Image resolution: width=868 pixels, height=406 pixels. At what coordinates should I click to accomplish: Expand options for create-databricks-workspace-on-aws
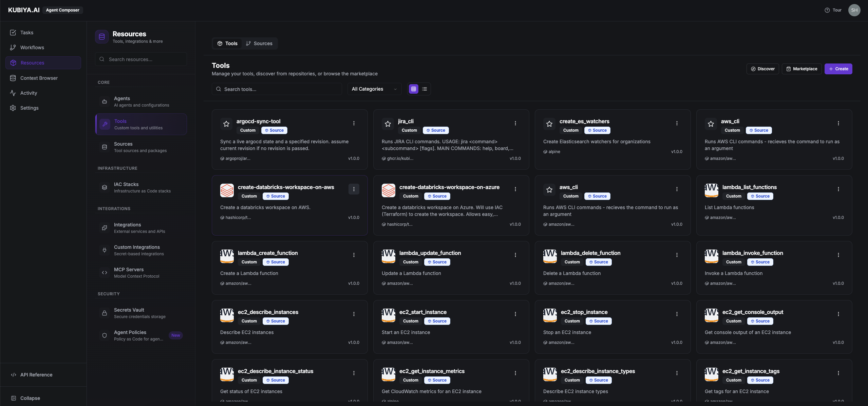coord(354,189)
